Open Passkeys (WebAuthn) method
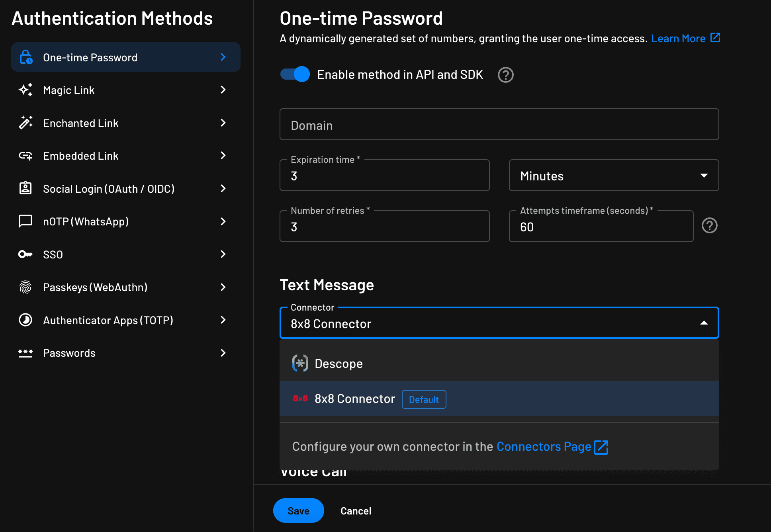This screenshot has width=771, height=532. click(x=126, y=287)
